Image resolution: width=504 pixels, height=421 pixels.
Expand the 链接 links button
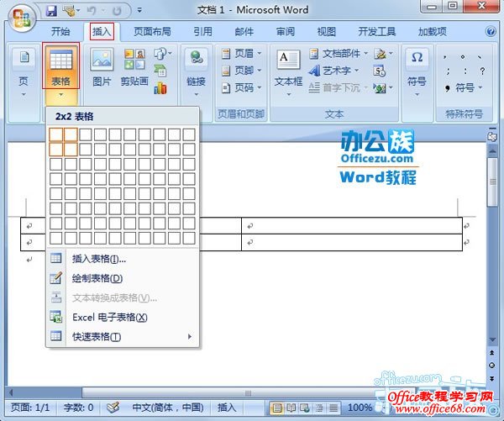tap(196, 72)
